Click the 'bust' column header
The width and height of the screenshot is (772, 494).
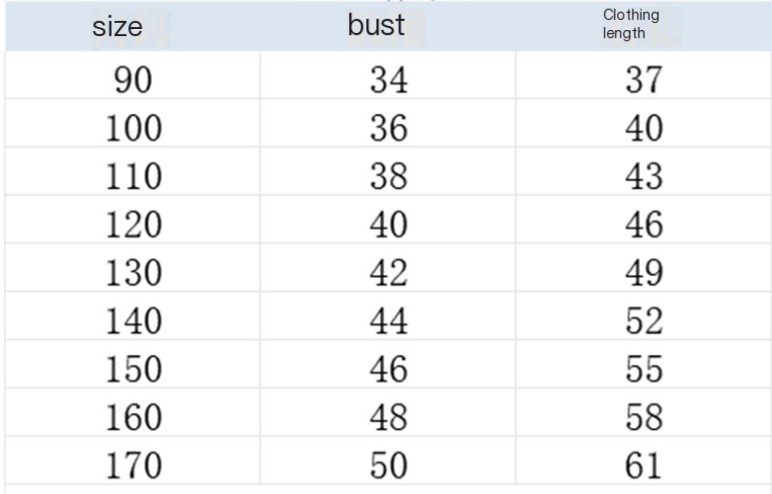click(x=376, y=26)
